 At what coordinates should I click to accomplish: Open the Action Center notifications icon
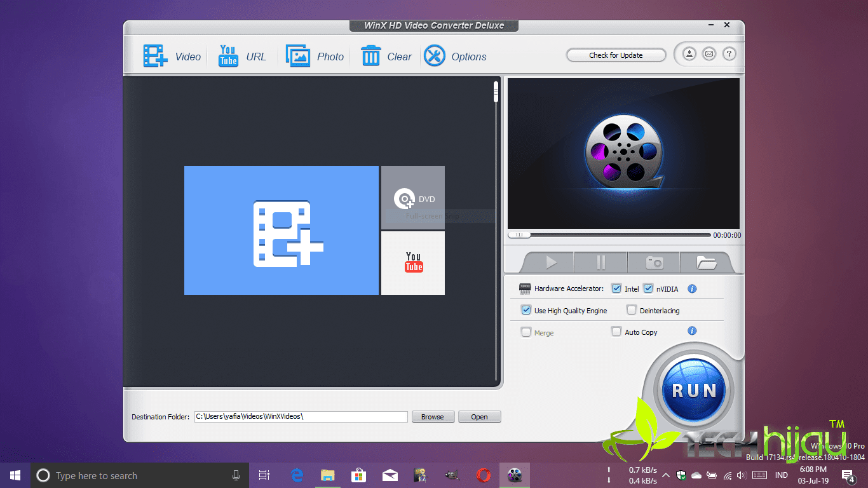pos(848,475)
